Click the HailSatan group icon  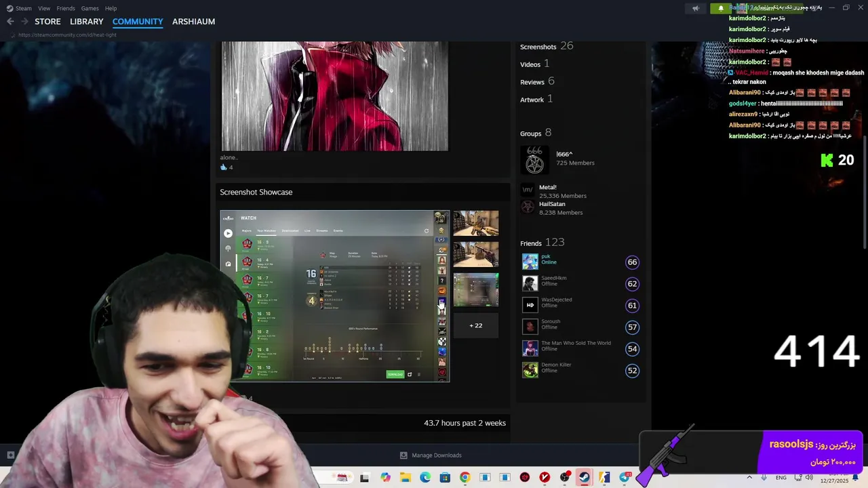(528, 207)
